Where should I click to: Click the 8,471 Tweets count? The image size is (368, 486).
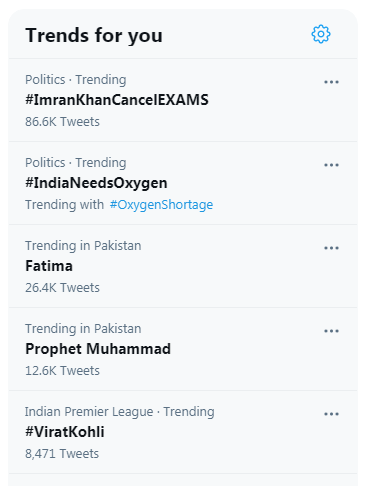point(62,454)
